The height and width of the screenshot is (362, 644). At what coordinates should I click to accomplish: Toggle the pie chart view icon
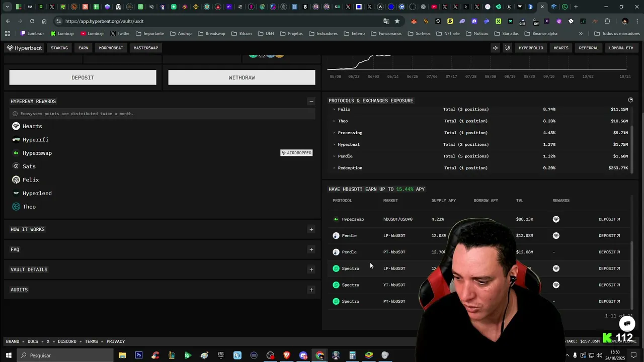coord(630,100)
